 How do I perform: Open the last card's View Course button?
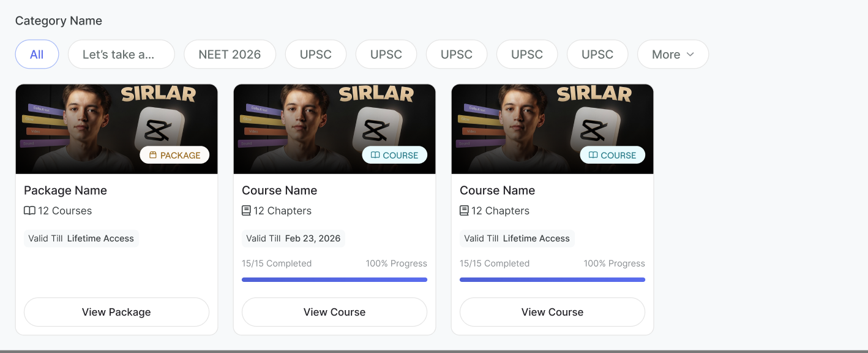point(552,312)
